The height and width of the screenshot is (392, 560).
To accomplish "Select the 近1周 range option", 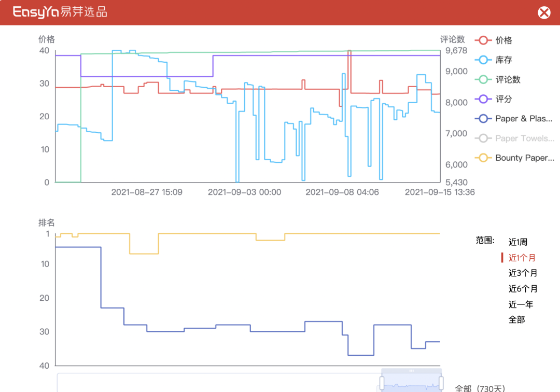I will tap(517, 242).
